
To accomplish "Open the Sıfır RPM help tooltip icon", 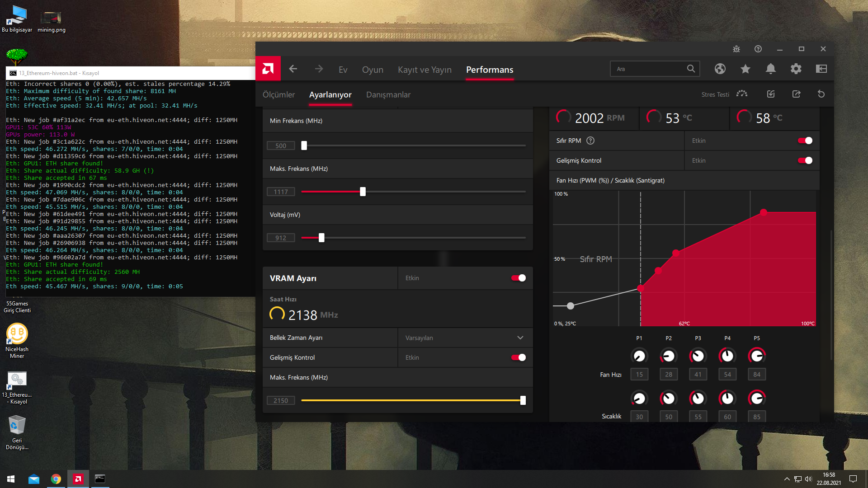I will tap(590, 141).
